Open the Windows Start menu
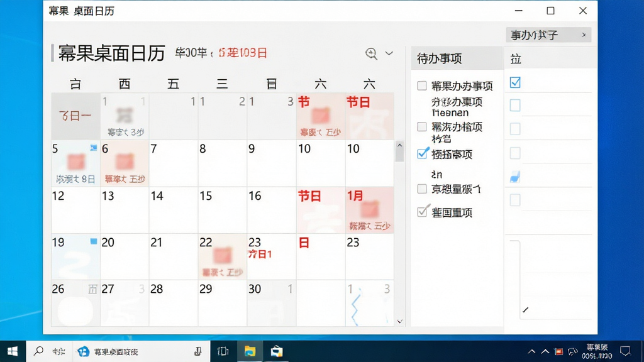This screenshot has width=644, height=362. (13, 351)
